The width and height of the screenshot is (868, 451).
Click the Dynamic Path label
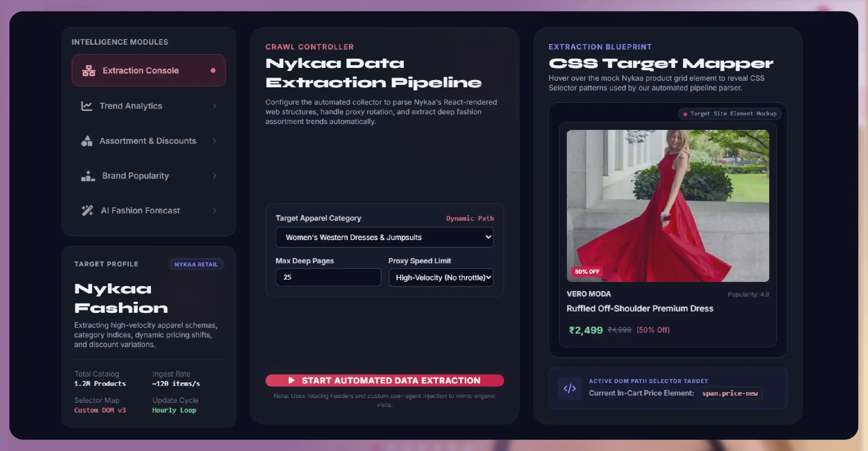pyautogui.click(x=470, y=219)
